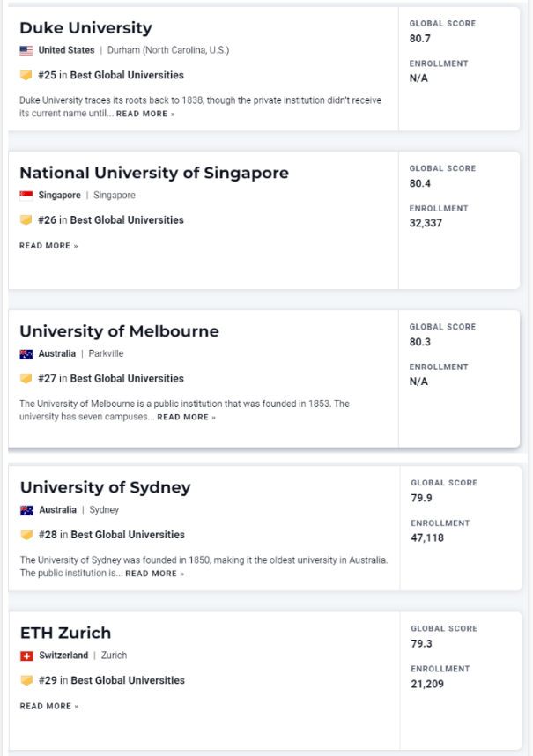
Task: Open the Duke University title link
Action: [85, 28]
